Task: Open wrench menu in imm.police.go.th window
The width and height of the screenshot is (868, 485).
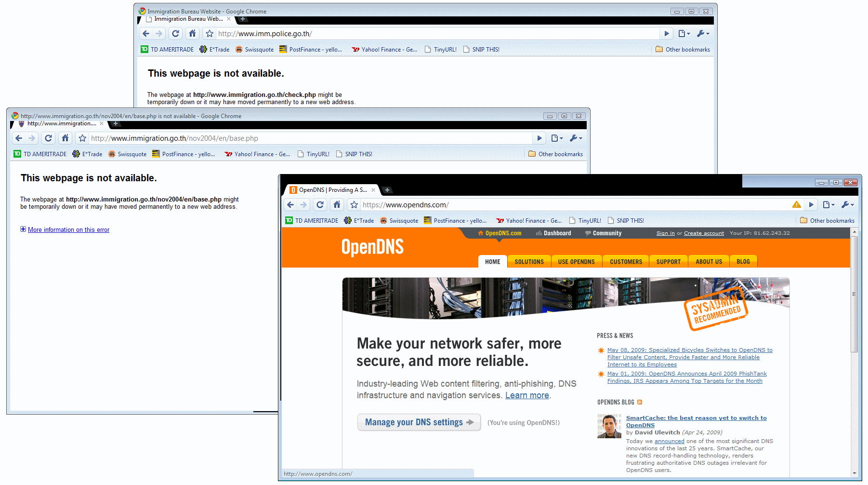Action: pos(703,34)
